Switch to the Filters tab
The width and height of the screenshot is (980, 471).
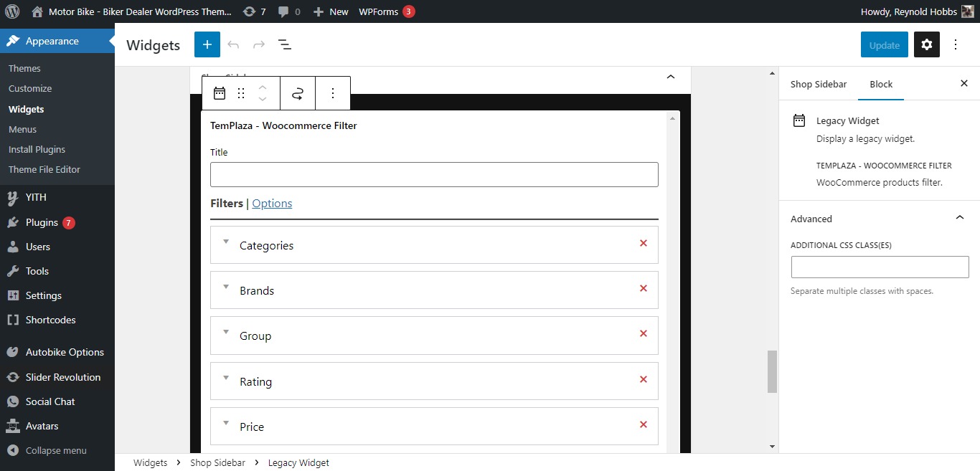(x=227, y=203)
